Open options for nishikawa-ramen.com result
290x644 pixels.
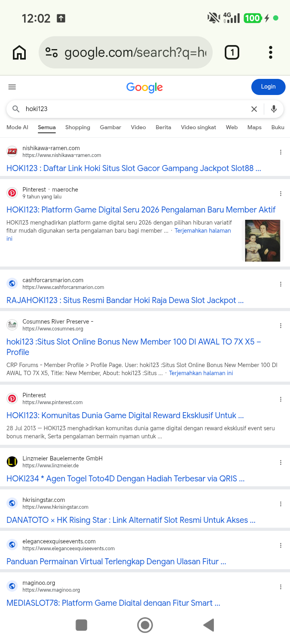[x=281, y=152]
